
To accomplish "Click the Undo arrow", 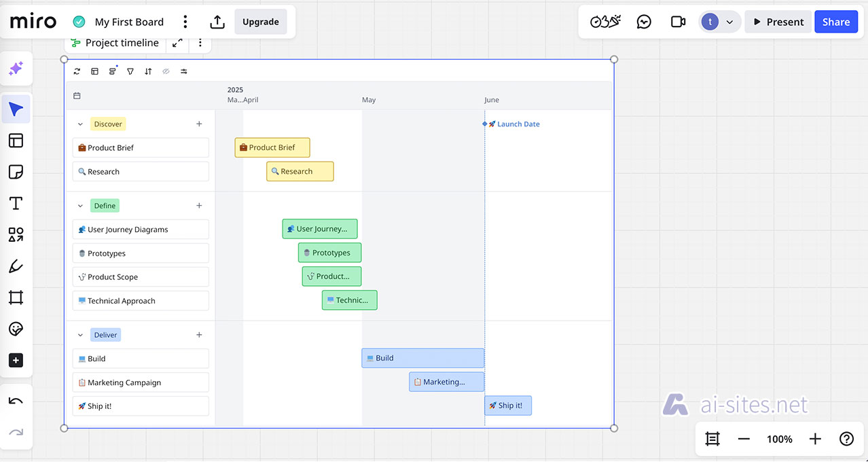I will [16, 401].
